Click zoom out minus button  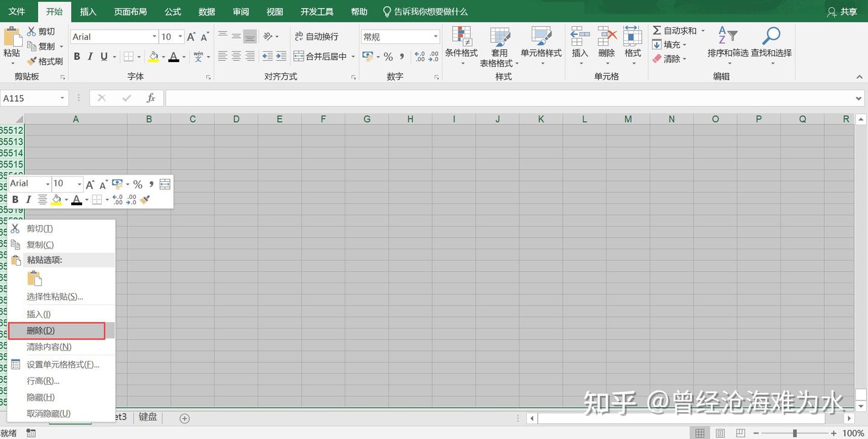click(x=755, y=434)
